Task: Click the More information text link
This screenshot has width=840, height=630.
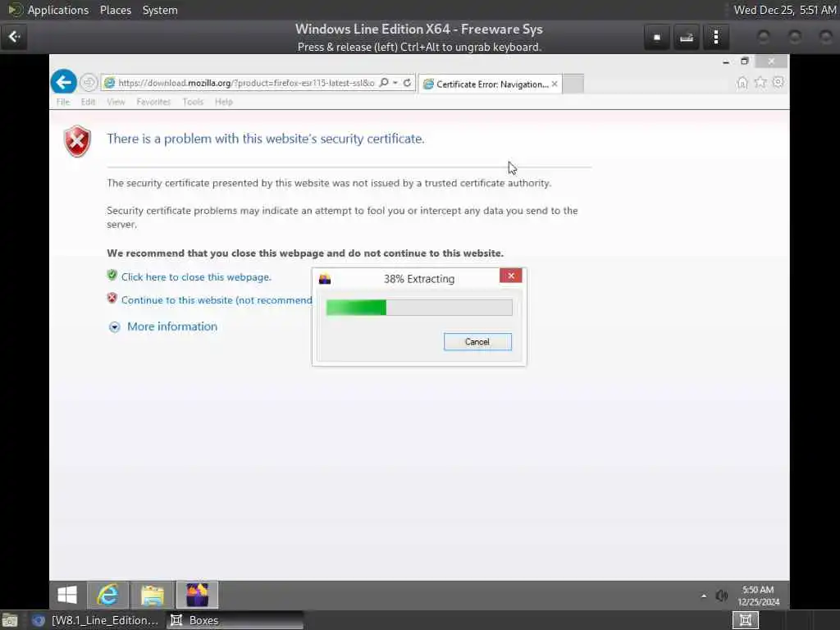Action: 172,326
